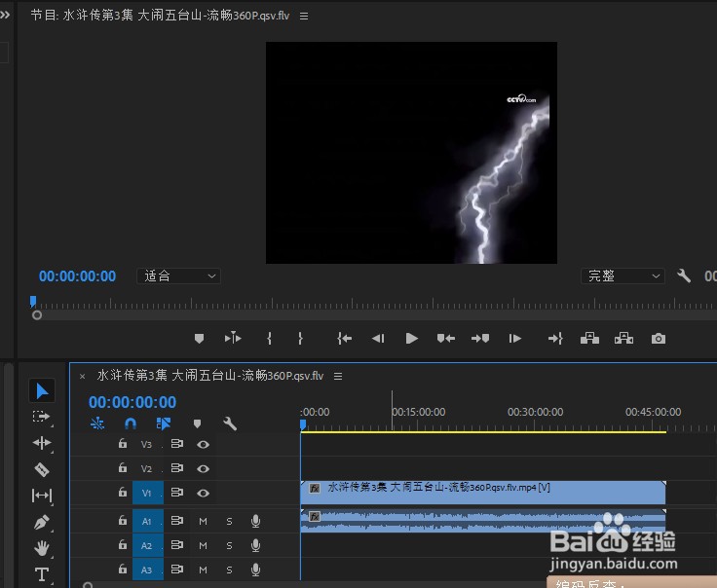Click Program monitor zoom scroll handle
717x588 pixels.
tap(37, 315)
